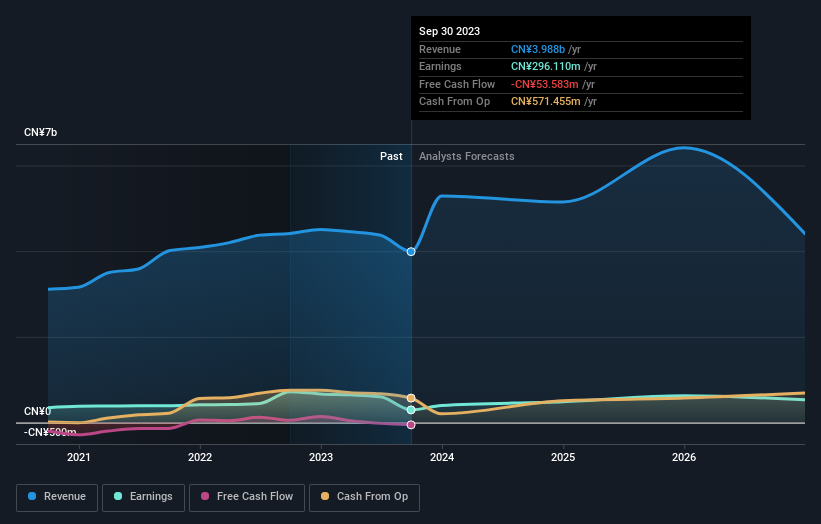Toggle the Cash From Op legend button
The image size is (821, 524).
click(364, 497)
